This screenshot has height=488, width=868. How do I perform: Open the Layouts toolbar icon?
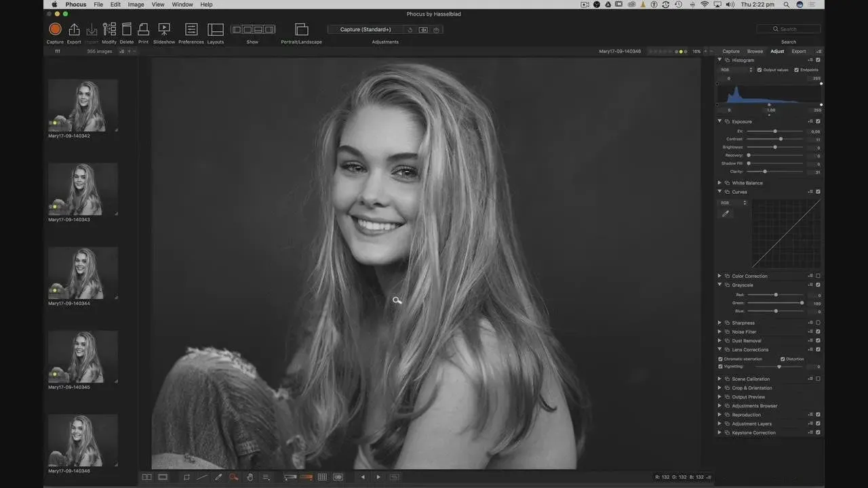coord(216,29)
